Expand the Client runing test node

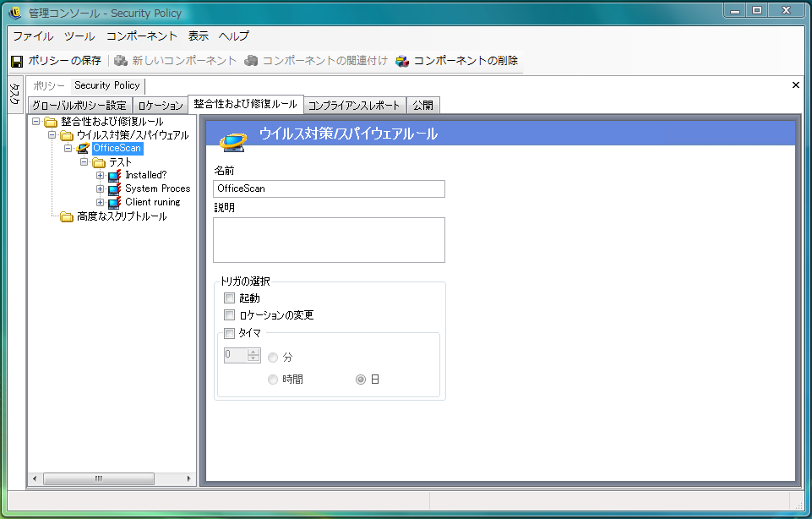100,203
